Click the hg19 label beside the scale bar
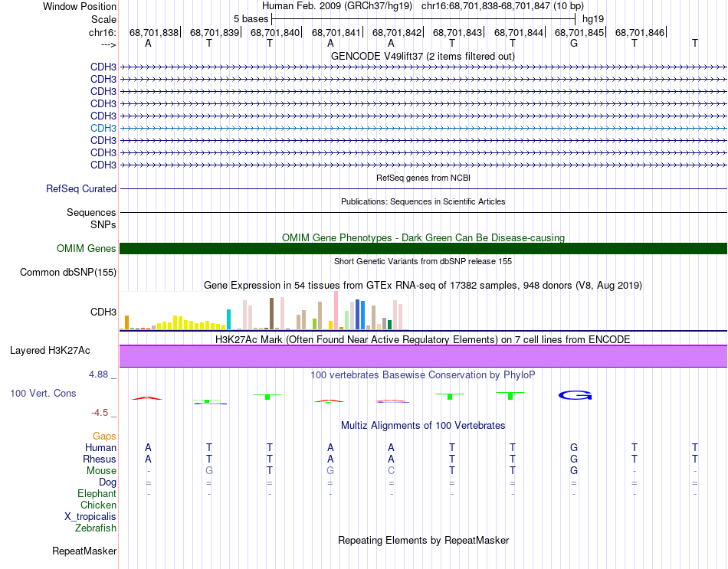The image size is (728, 569). tap(593, 19)
